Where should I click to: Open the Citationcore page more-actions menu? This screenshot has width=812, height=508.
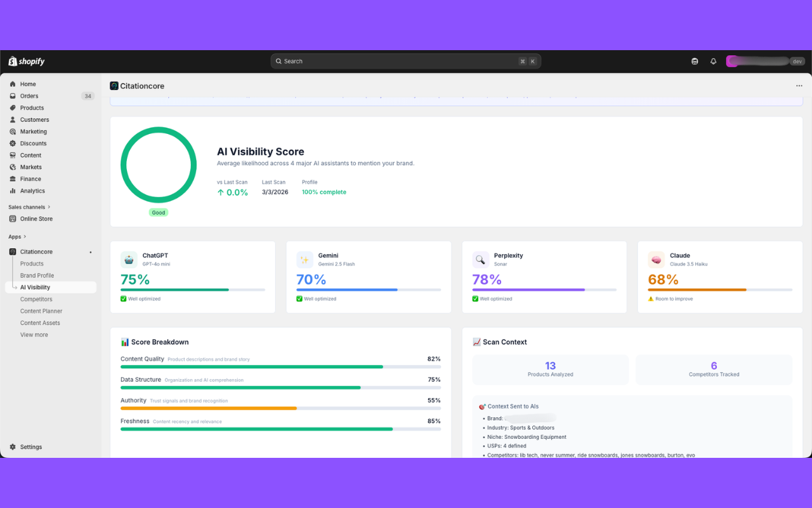(799, 86)
